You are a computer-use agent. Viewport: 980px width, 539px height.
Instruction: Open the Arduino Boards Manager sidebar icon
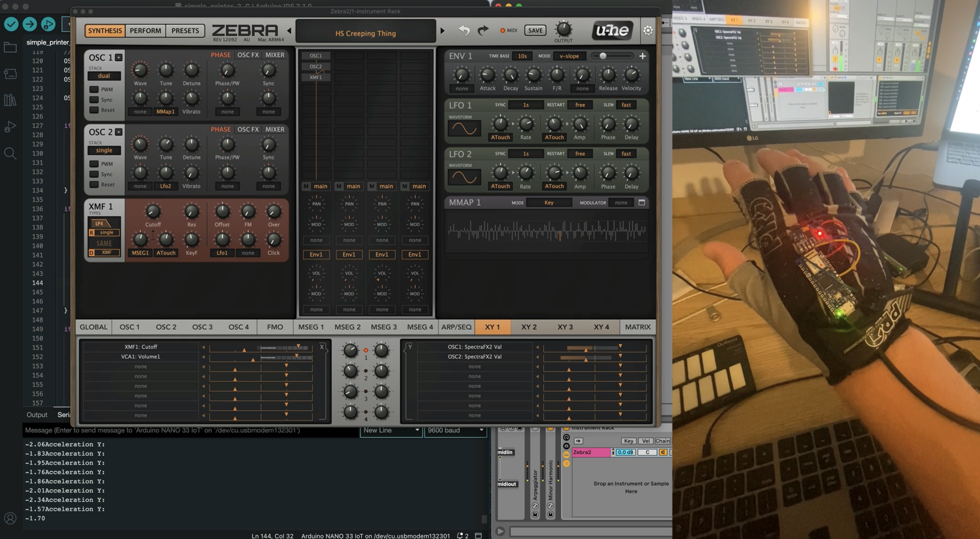pyautogui.click(x=10, y=74)
